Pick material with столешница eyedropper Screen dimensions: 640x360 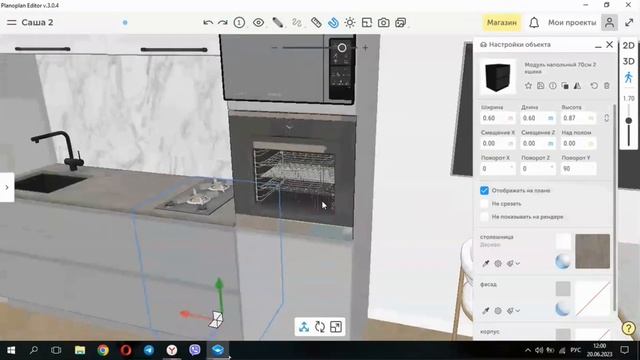[x=486, y=263]
